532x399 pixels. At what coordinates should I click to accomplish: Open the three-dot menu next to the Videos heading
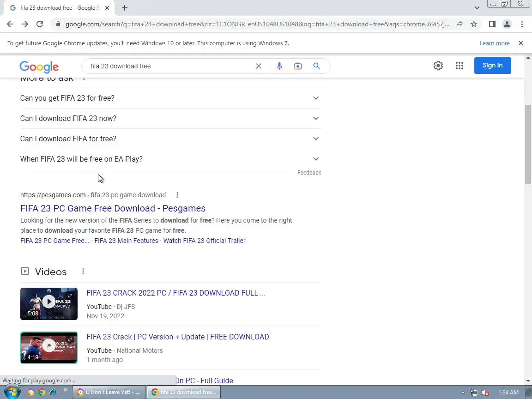pos(83,271)
